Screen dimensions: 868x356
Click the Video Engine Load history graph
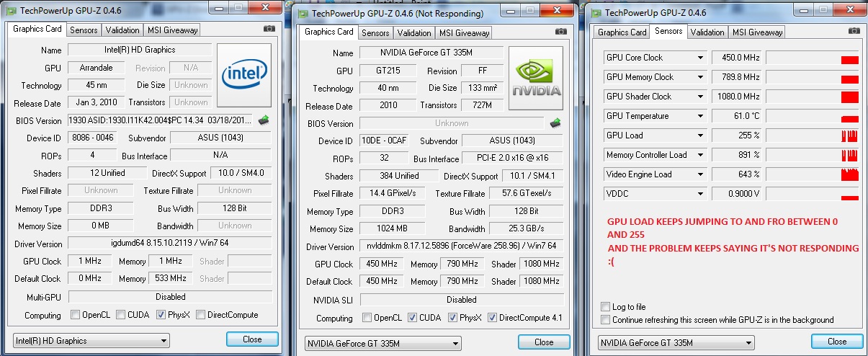(813, 174)
